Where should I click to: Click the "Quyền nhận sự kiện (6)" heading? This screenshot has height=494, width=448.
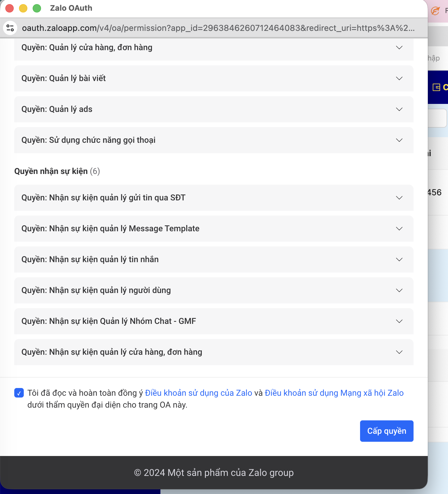tap(57, 171)
